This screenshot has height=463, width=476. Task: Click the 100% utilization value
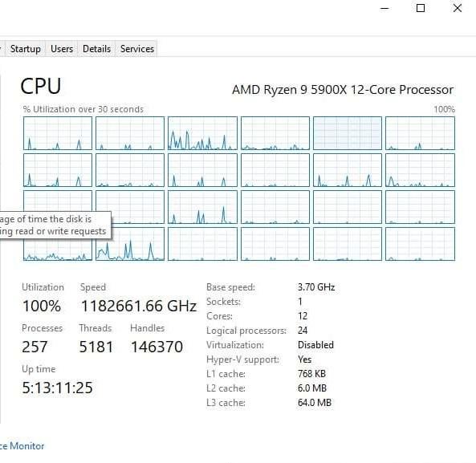[x=42, y=306]
